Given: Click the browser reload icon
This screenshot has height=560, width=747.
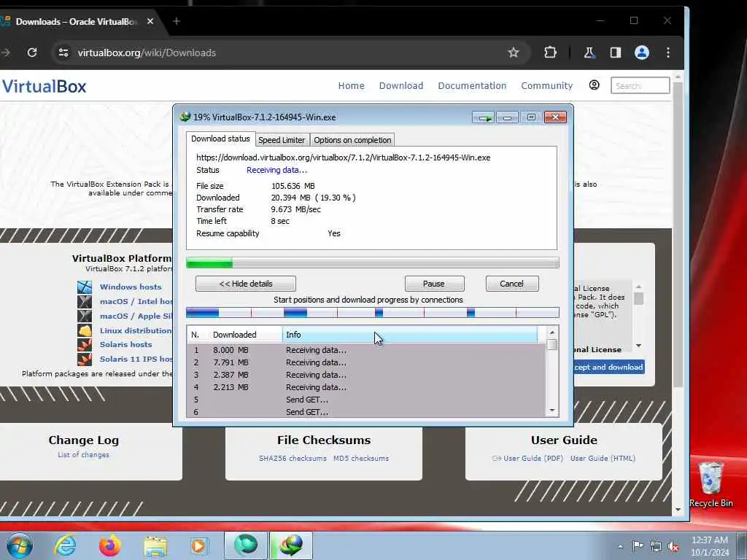Looking at the screenshot, I should pos(32,52).
